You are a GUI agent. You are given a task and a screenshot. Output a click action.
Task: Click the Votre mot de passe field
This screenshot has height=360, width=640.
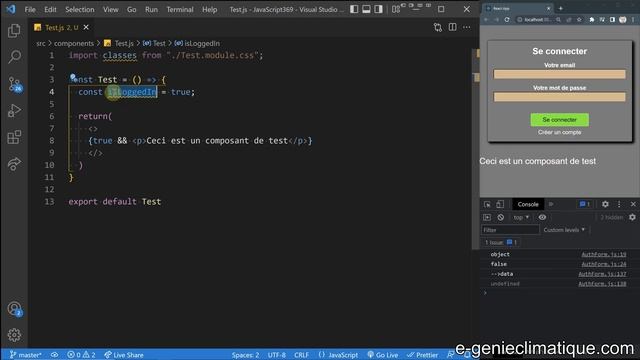[559, 97]
